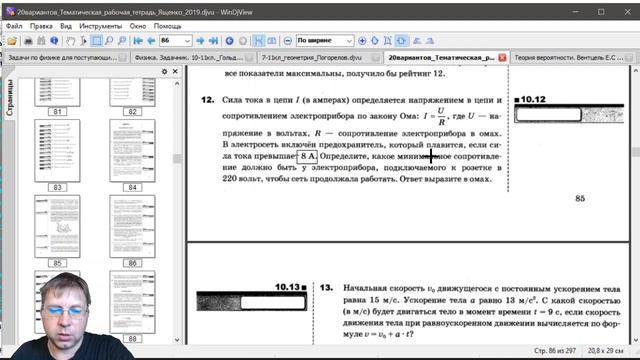Click the fit page toolbar icon
This screenshot has height=360, width=640.
pos(388,41)
